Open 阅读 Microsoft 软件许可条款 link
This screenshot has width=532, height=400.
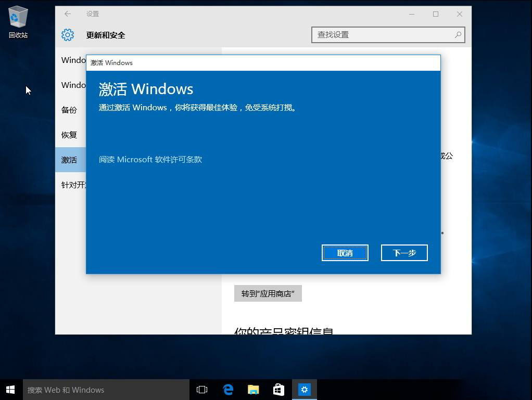pos(150,159)
